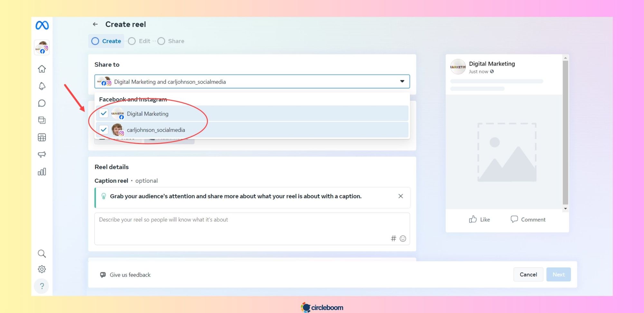Image resolution: width=644 pixels, height=313 pixels.
Task: Select the Share step
Action: pyautogui.click(x=171, y=41)
